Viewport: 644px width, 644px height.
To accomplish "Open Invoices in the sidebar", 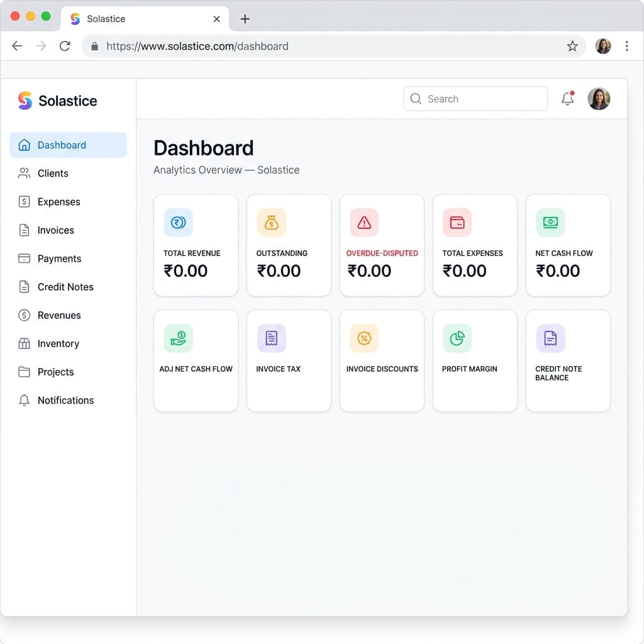I will point(68,230).
